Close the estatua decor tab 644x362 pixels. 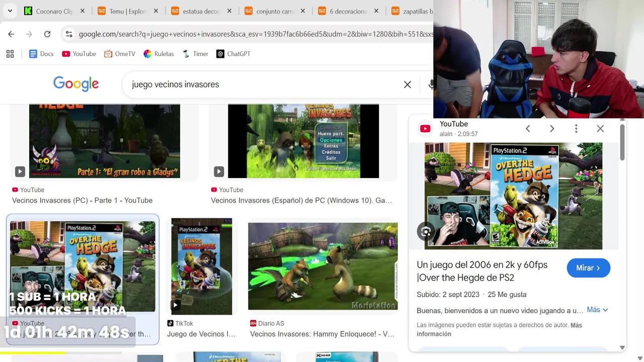pos(229,11)
